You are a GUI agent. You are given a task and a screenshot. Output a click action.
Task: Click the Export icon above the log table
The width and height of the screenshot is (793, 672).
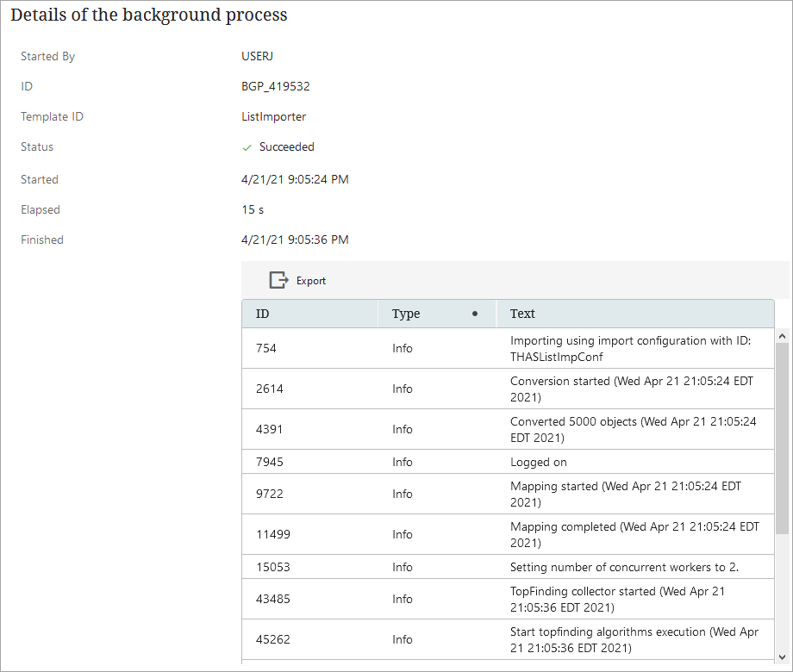point(278,280)
